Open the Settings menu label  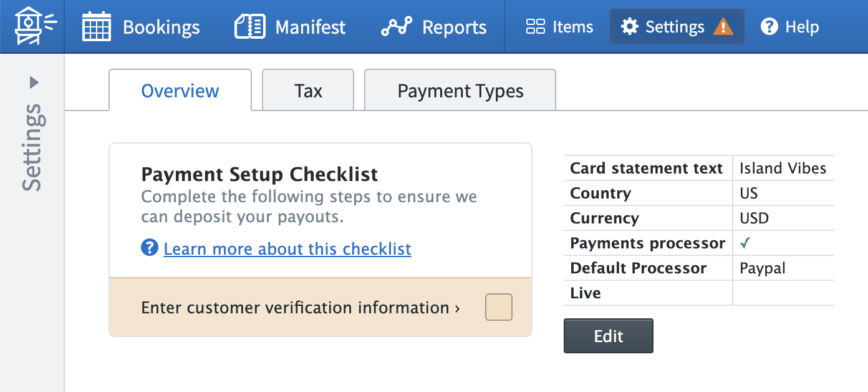[x=675, y=27]
